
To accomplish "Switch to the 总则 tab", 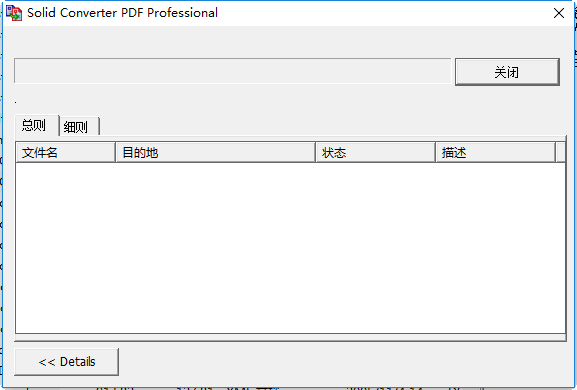I will coord(37,125).
